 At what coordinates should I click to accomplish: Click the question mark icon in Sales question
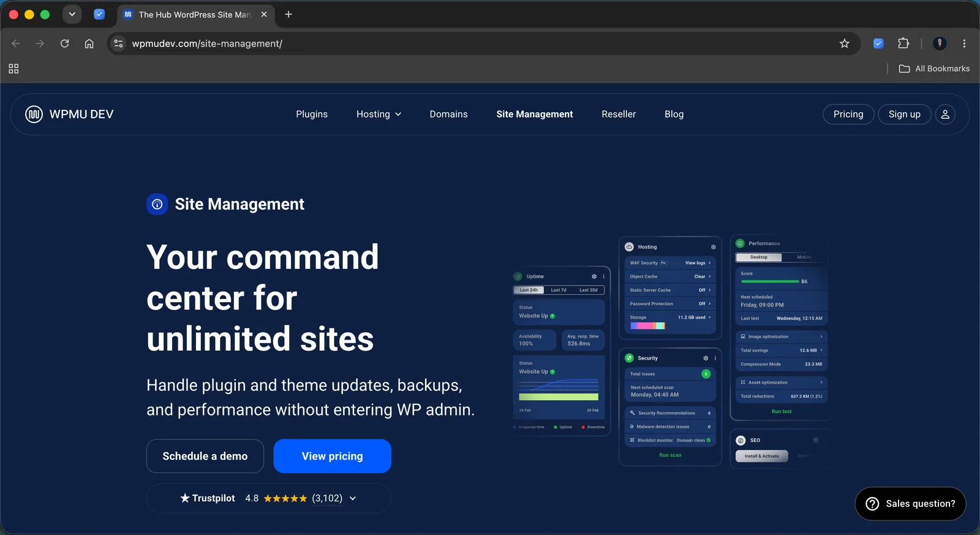pos(872,504)
